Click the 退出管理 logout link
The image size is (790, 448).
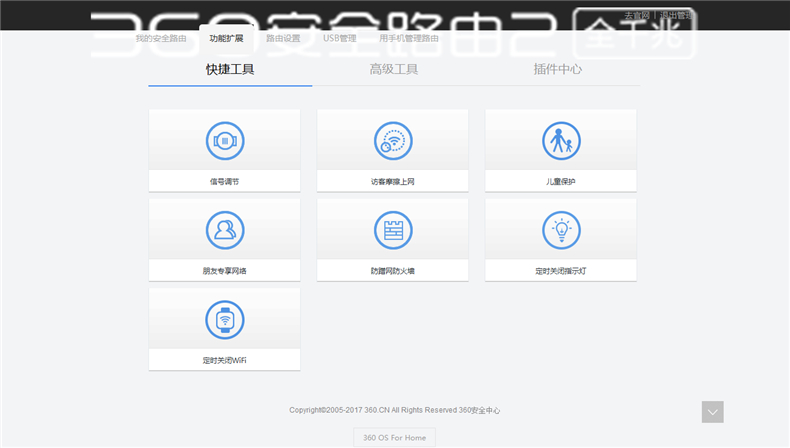coord(677,16)
